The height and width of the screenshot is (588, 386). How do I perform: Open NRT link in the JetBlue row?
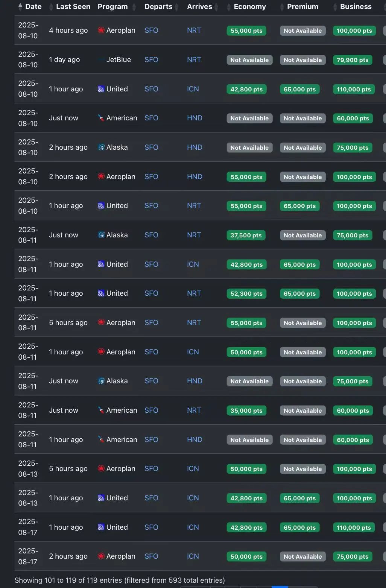click(x=194, y=60)
